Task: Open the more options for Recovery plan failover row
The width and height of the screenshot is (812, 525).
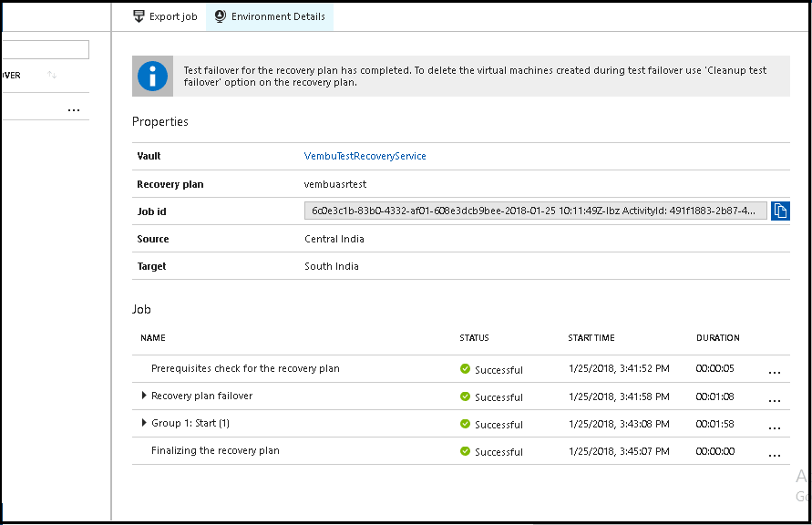Action: tap(775, 400)
